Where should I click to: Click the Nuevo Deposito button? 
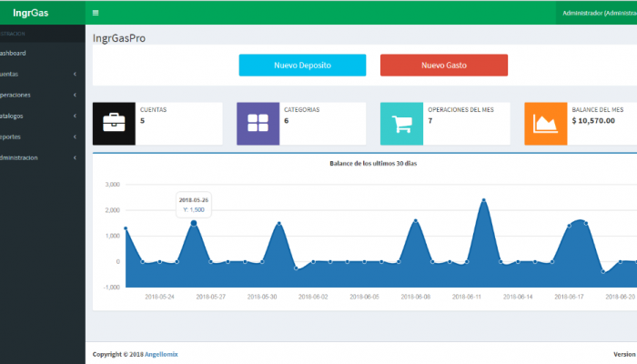coord(302,65)
